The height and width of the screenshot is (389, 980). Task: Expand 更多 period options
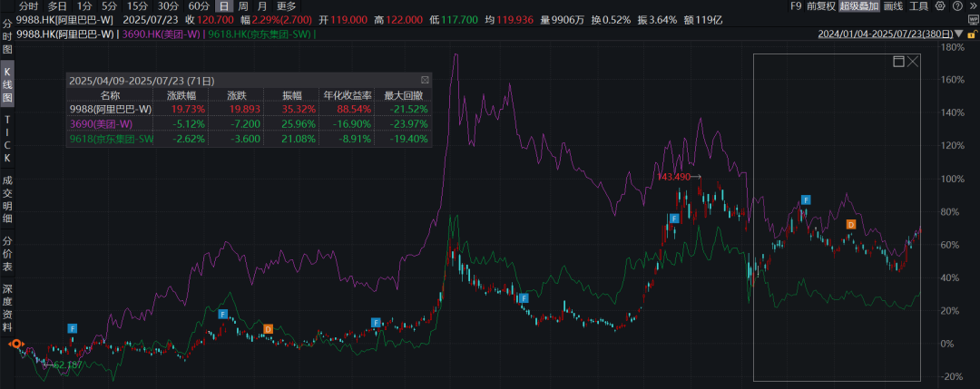(286, 6)
